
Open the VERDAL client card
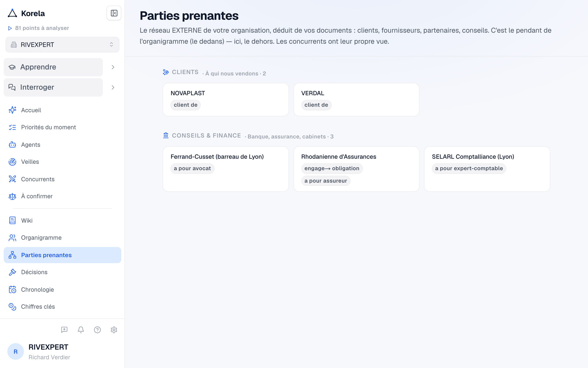point(356,100)
